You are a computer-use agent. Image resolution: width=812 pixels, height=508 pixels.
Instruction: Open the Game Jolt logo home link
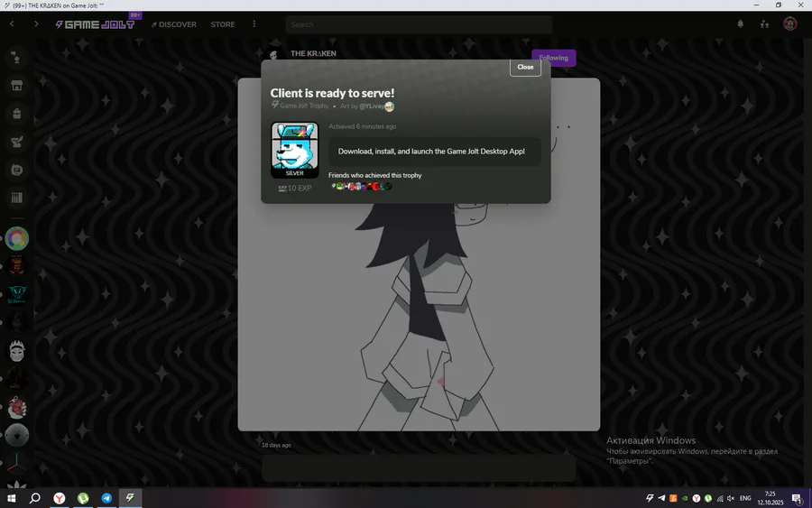click(96, 24)
